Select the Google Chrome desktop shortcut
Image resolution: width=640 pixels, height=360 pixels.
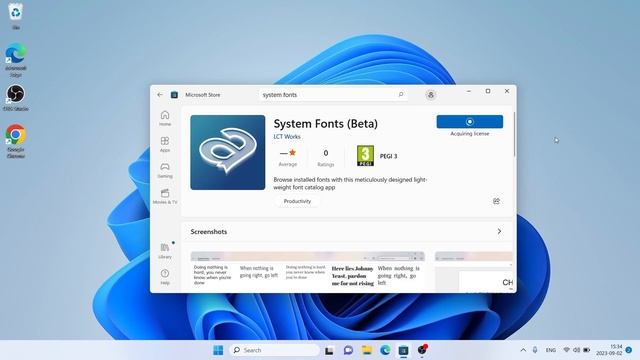pos(16,141)
